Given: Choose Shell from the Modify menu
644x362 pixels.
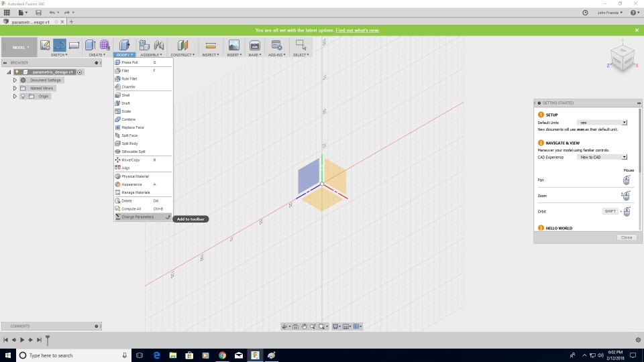Looking at the screenshot, I should 143,95.
